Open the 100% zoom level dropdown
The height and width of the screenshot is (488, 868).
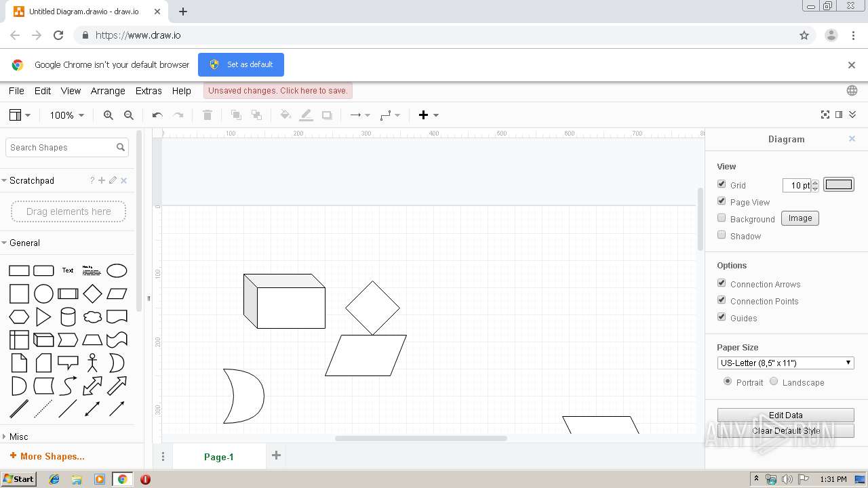click(66, 115)
